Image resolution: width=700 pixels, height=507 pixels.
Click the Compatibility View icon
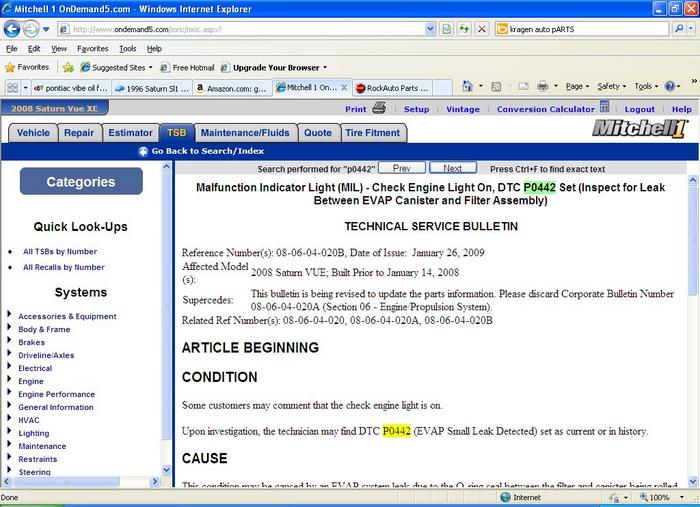point(446,29)
